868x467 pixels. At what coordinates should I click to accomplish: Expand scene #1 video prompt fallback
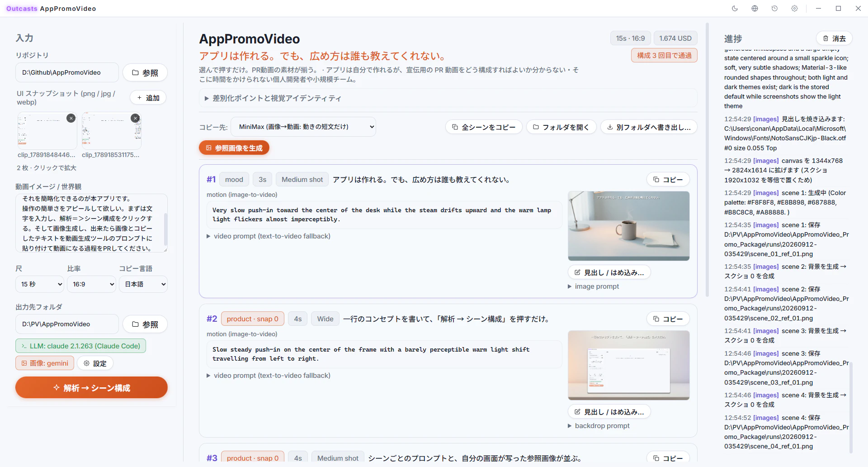coord(269,236)
